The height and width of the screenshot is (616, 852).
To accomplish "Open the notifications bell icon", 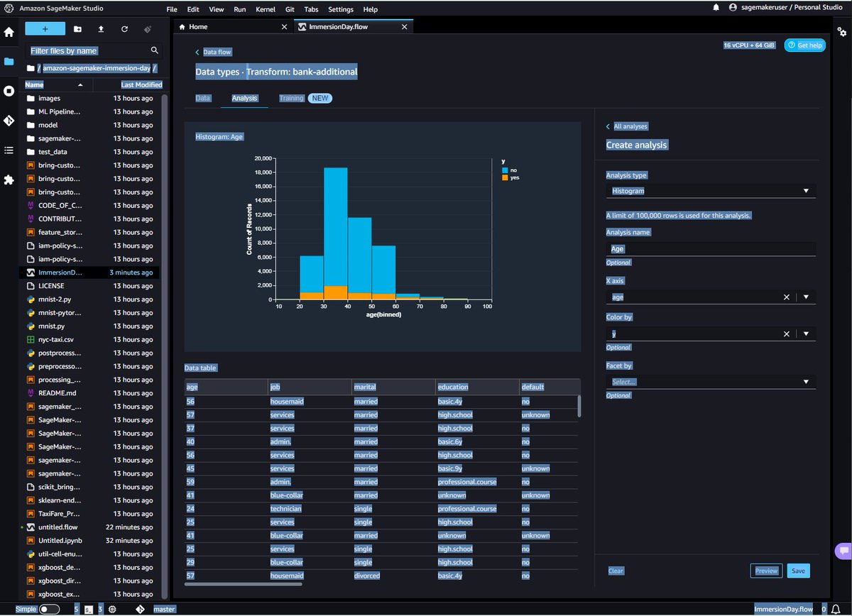I will [x=716, y=7].
